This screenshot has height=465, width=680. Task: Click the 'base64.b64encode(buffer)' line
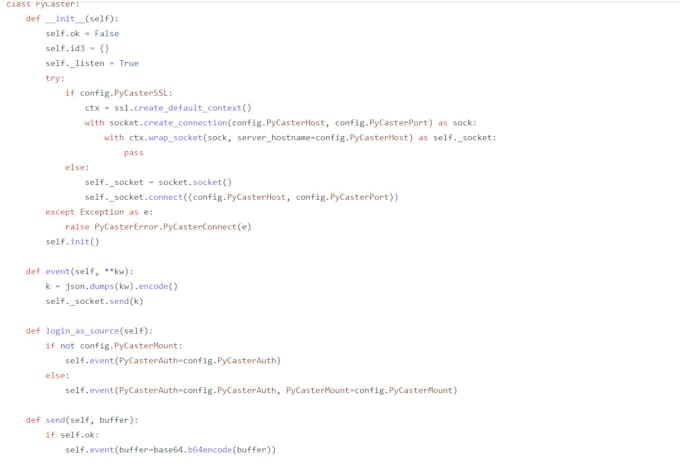click(170, 450)
